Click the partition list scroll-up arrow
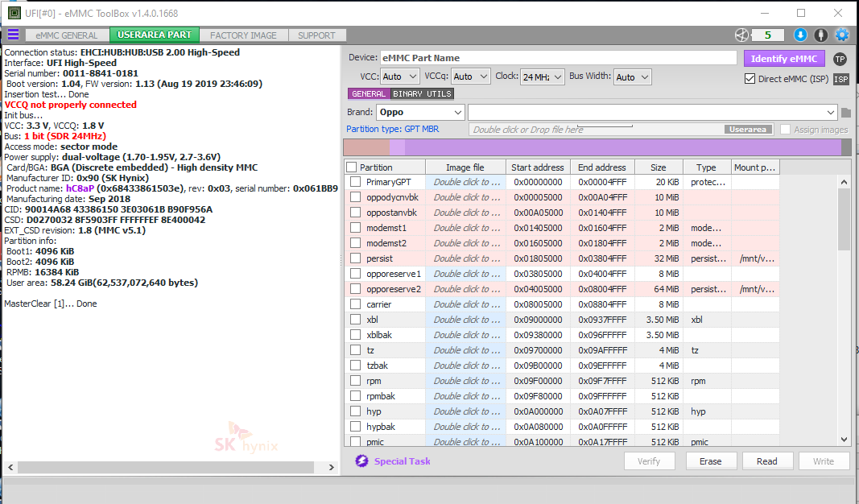 pyautogui.click(x=844, y=182)
